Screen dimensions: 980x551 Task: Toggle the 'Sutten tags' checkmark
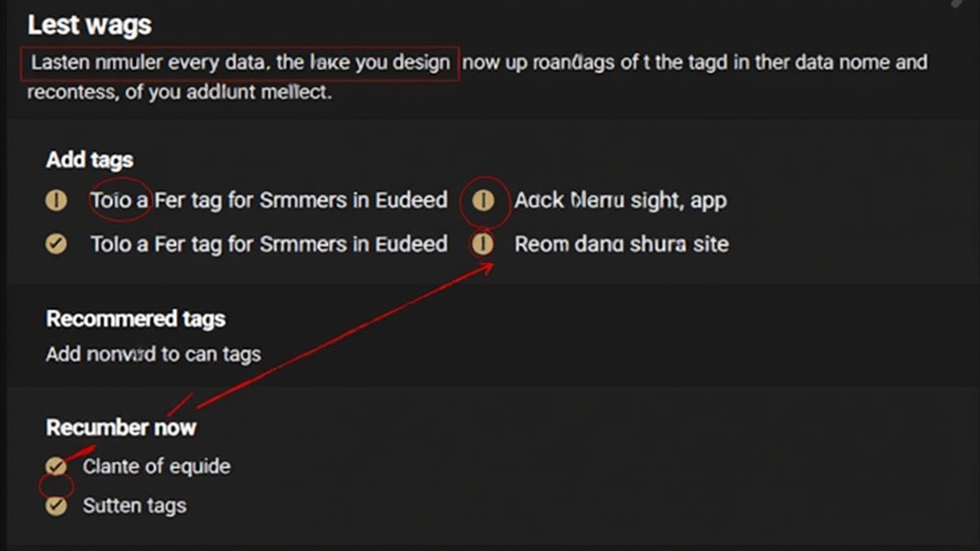[56, 505]
